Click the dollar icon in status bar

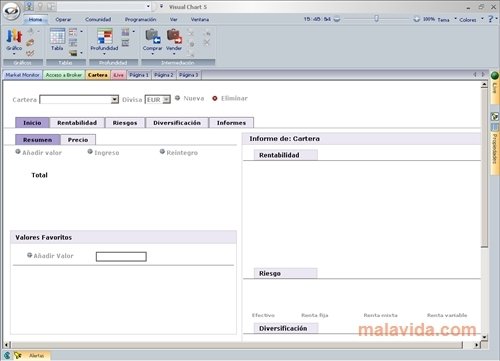[x=7, y=356]
